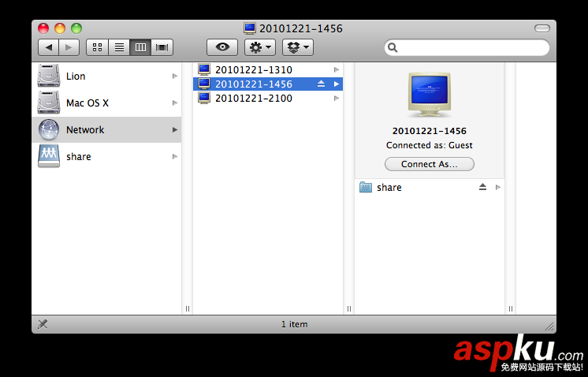Image resolution: width=588 pixels, height=377 pixels.
Task: Click the search magnifier icon
Action: 393,47
